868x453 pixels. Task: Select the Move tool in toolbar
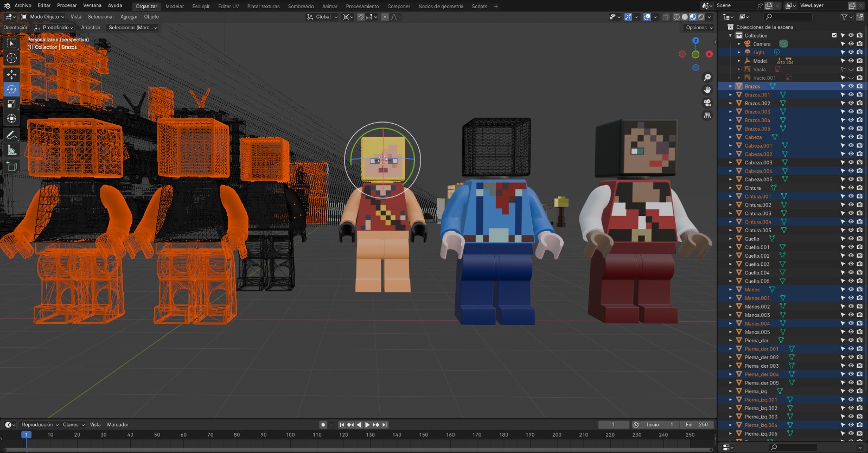[x=11, y=74]
